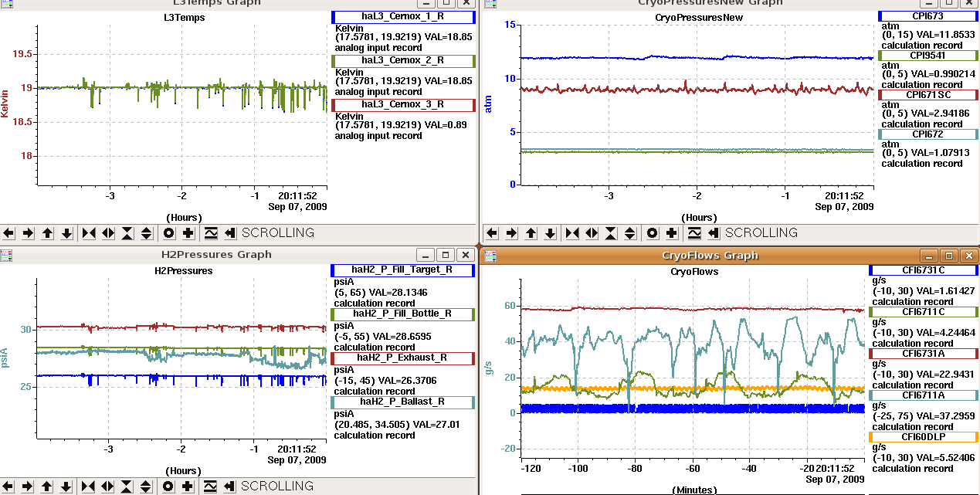
Task: Click the waveform graph icon in H2Pressures toolbar
Action: pos(210,486)
